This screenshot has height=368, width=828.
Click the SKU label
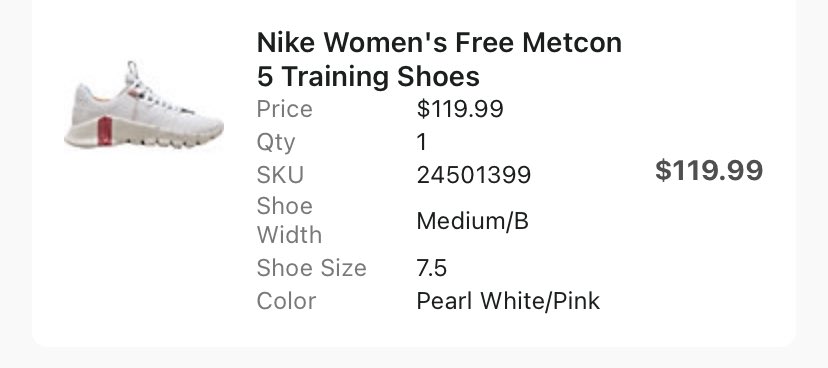pos(280,175)
